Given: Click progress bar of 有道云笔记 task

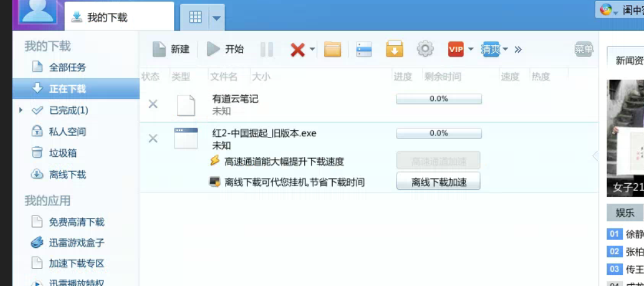Looking at the screenshot, I should pos(439,99).
